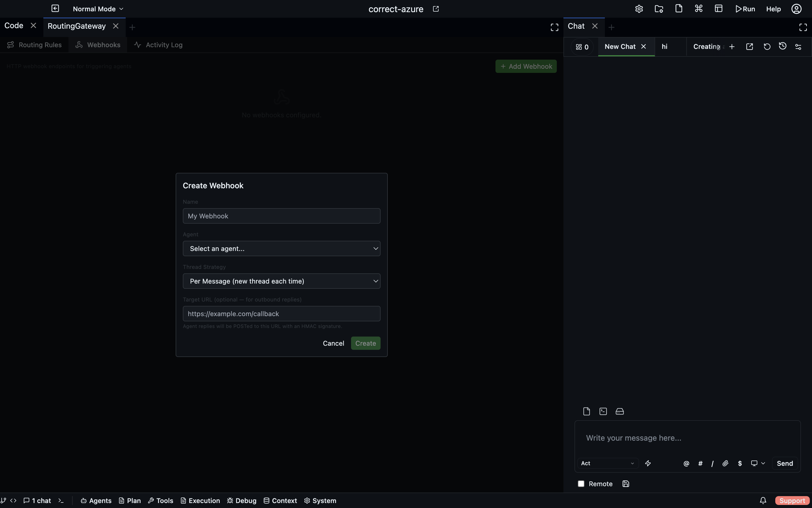Click the Add Webhook button
Viewport: 812px width, 508px height.
[x=526, y=66]
